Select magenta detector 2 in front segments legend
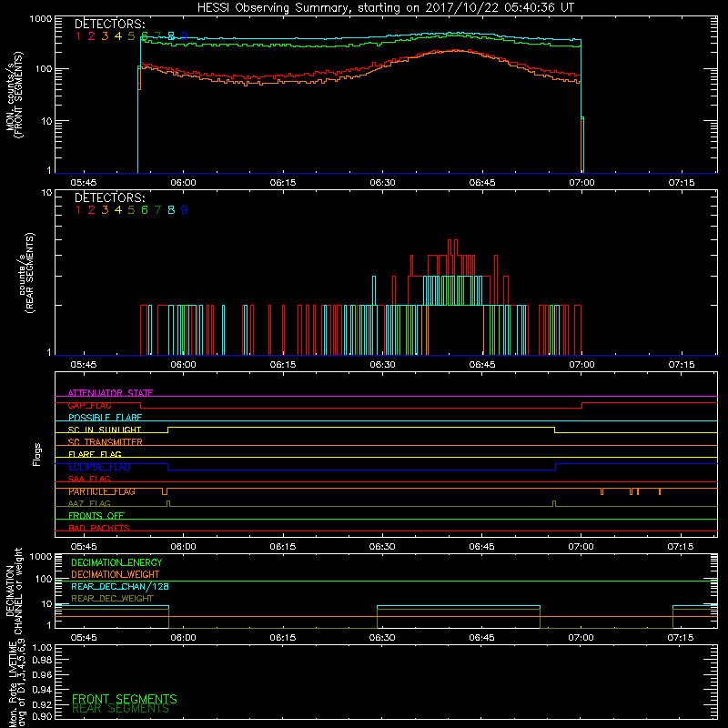 [x=92, y=36]
